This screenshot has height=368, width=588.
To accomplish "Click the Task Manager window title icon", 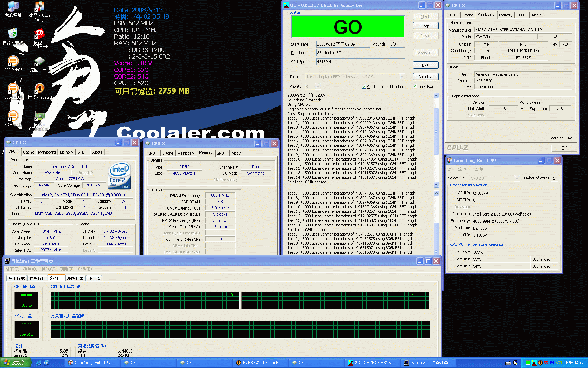I will pos(7,261).
